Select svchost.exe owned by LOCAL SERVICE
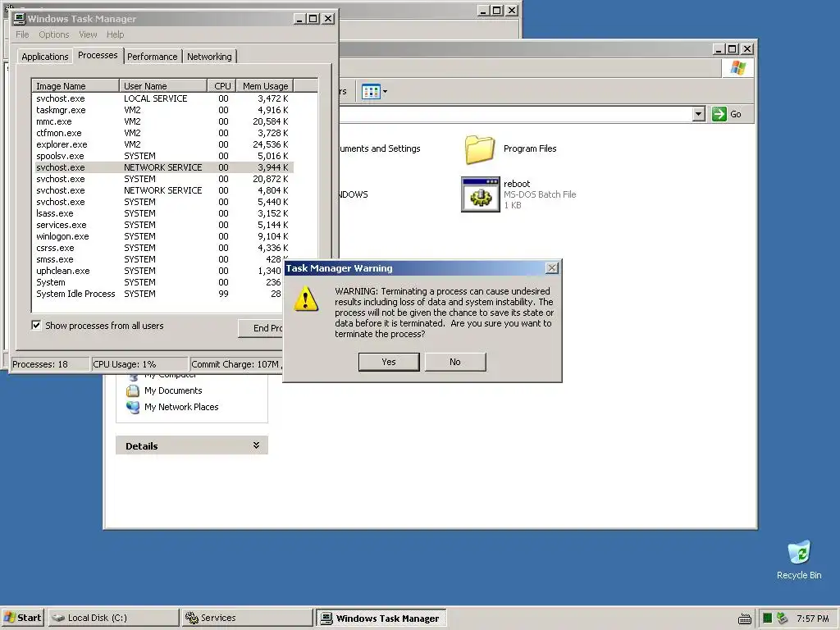840x630 pixels. tap(163, 98)
